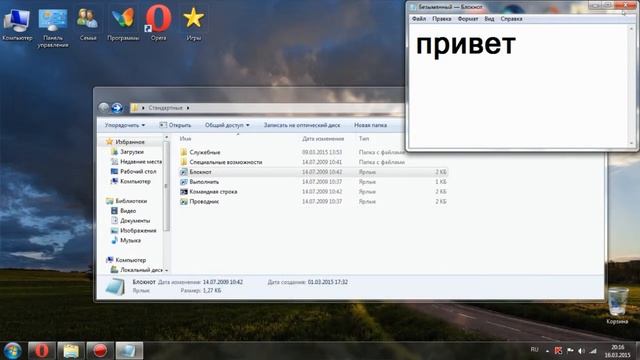Click the taskbar clock and date
640x360 pixels.
tap(618, 351)
